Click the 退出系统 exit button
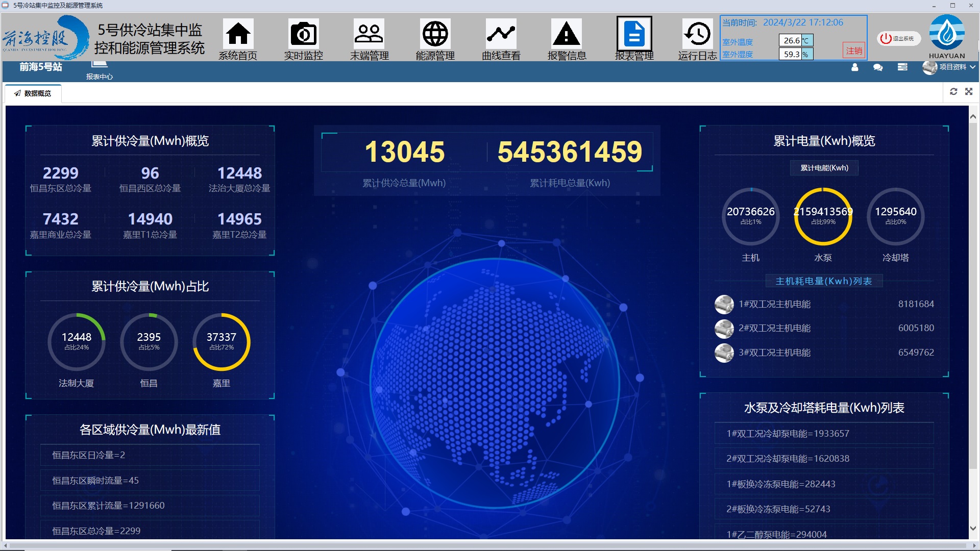Image resolution: width=980 pixels, height=551 pixels. pyautogui.click(x=898, y=38)
